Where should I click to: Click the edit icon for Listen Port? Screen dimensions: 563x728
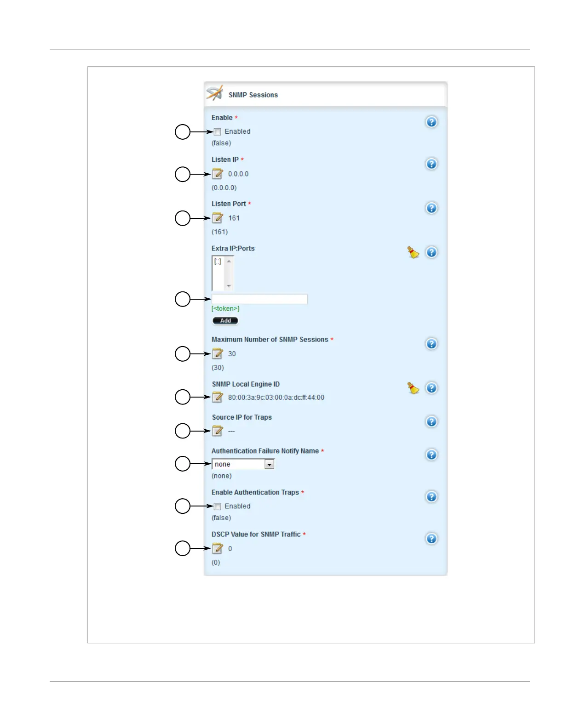point(217,218)
